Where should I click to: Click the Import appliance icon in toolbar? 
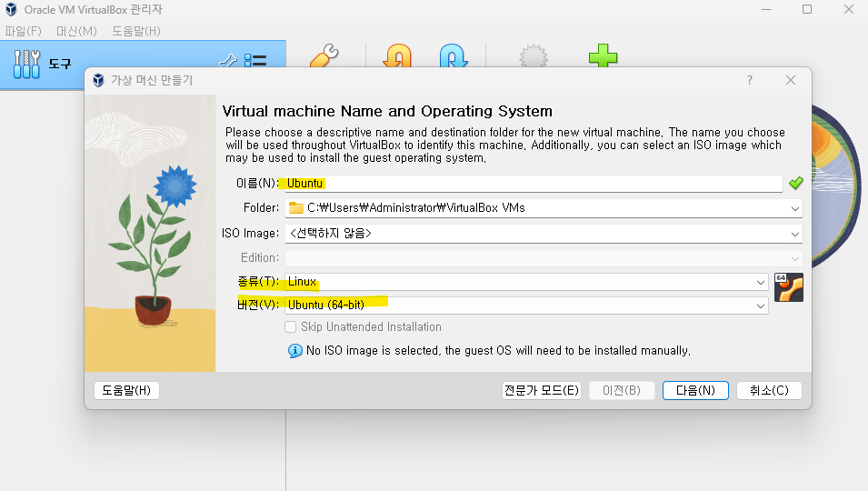(397, 55)
